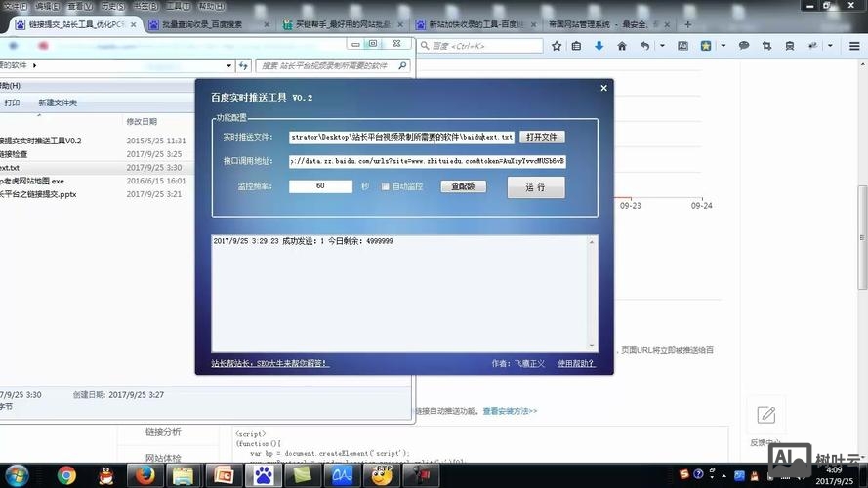Click the 打开文件 button in push tool

(x=542, y=137)
